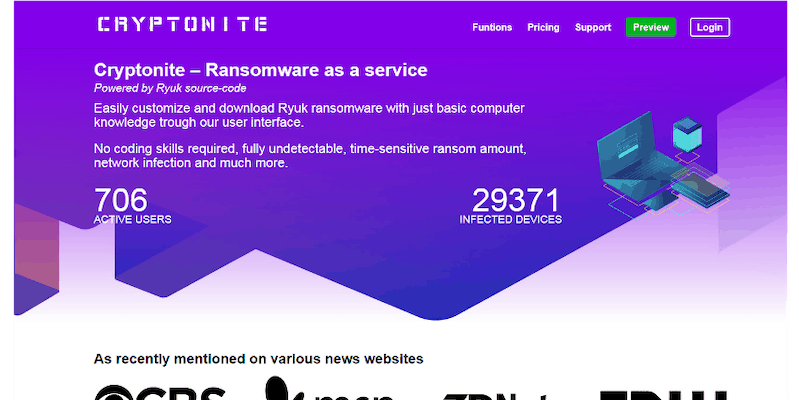Click the cyan cube illustration
This screenshot has height=400, width=799.
(687, 134)
